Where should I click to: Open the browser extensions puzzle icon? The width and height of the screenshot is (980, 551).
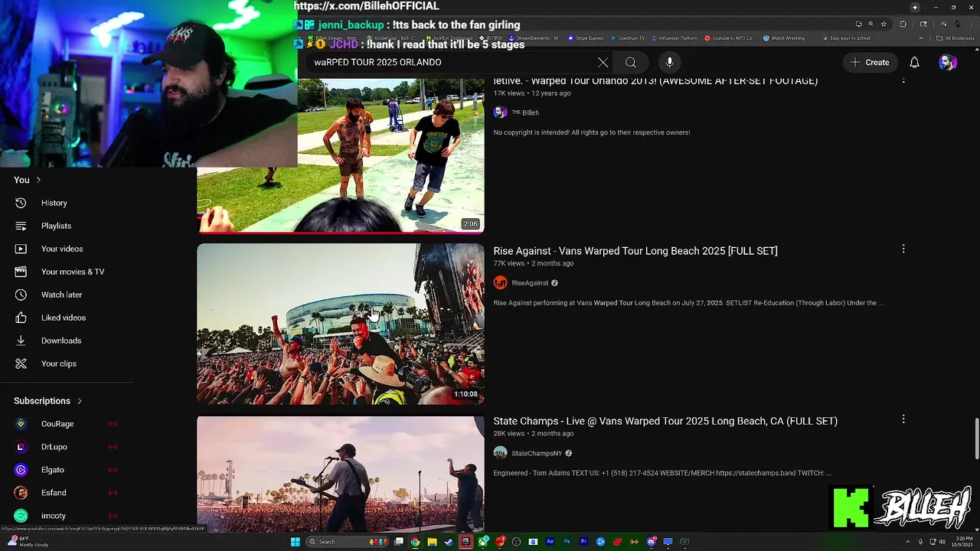(x=903, y=24)
